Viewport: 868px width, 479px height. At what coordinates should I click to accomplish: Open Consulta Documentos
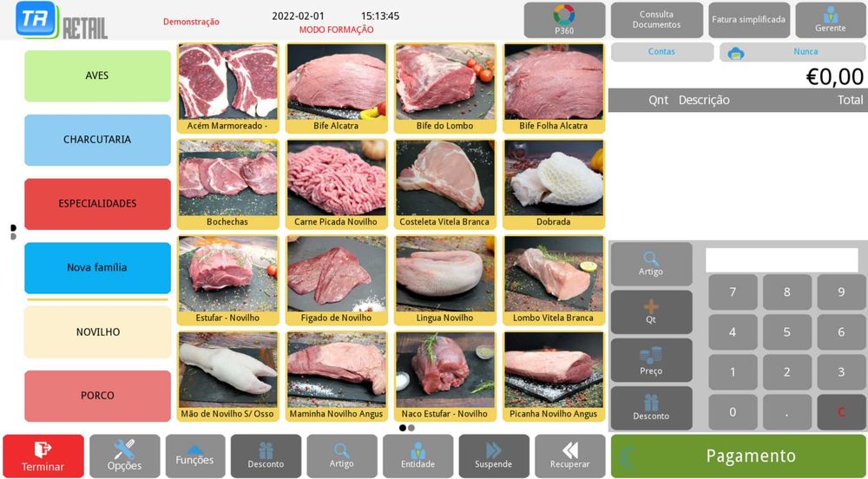pyautogui.click(x=656, y=20)
